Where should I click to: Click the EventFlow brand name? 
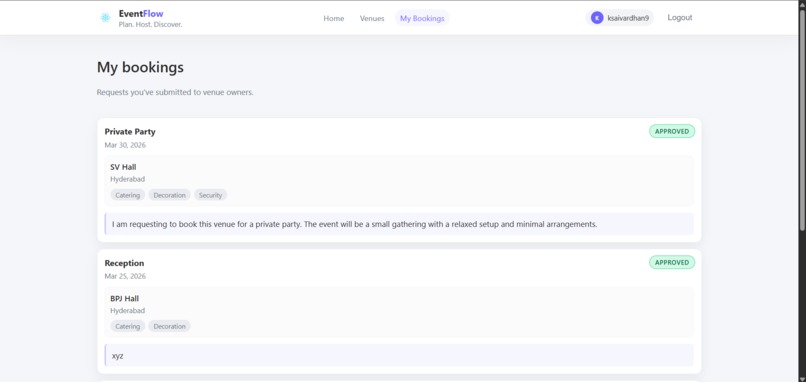click(x=141, y=14)
